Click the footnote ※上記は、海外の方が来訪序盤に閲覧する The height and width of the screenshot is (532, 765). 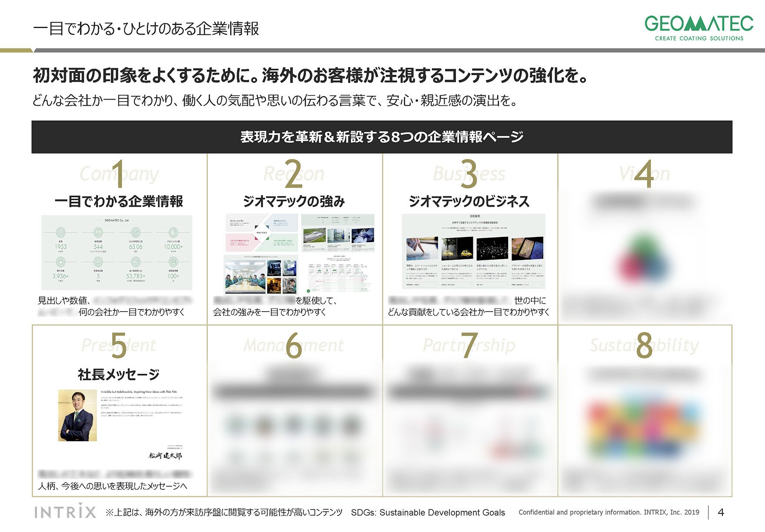224,512
